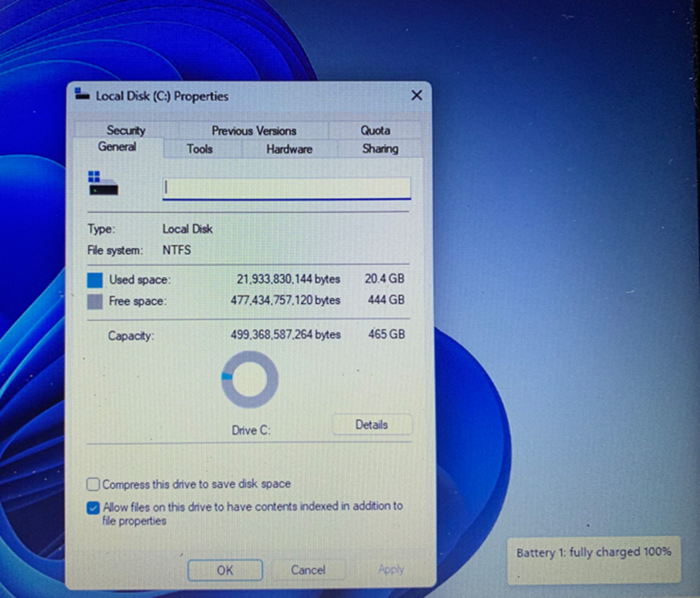
Task: Click the 'Drive C:' label under chart
Action: point(251,430)
